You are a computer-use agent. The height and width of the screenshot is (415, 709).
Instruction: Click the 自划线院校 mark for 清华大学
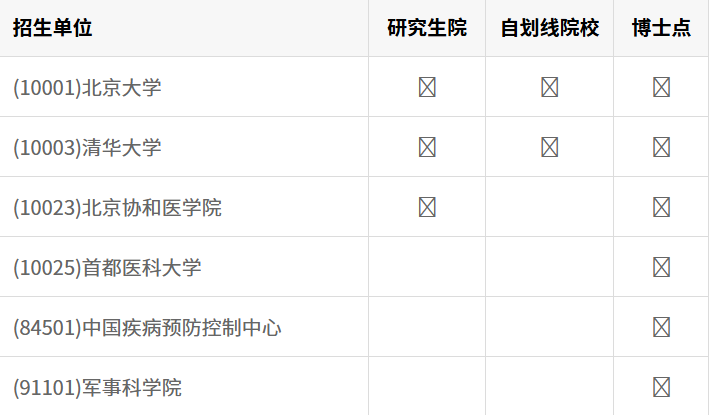(549, 147)
